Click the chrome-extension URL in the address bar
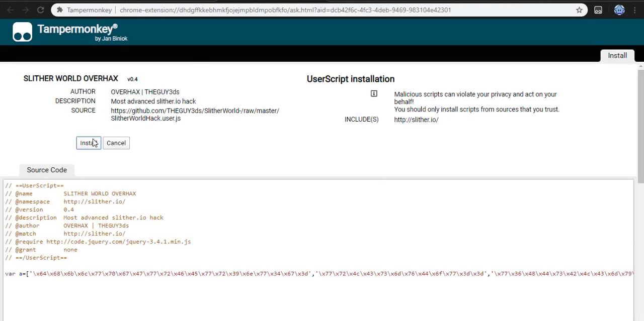644x321 pixels. pos(285,10)
